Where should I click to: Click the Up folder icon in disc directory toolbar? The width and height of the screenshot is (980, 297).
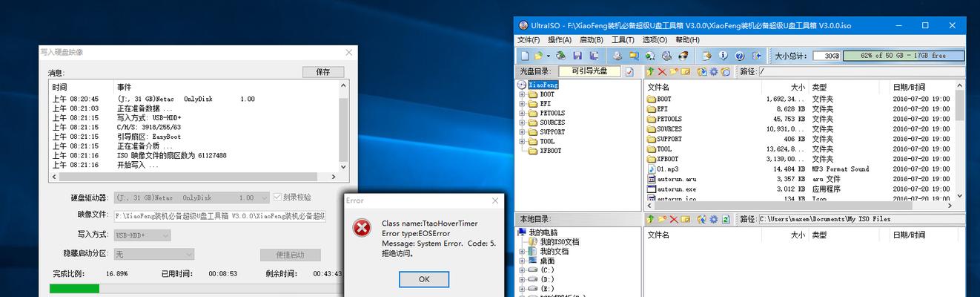point(649,71)
